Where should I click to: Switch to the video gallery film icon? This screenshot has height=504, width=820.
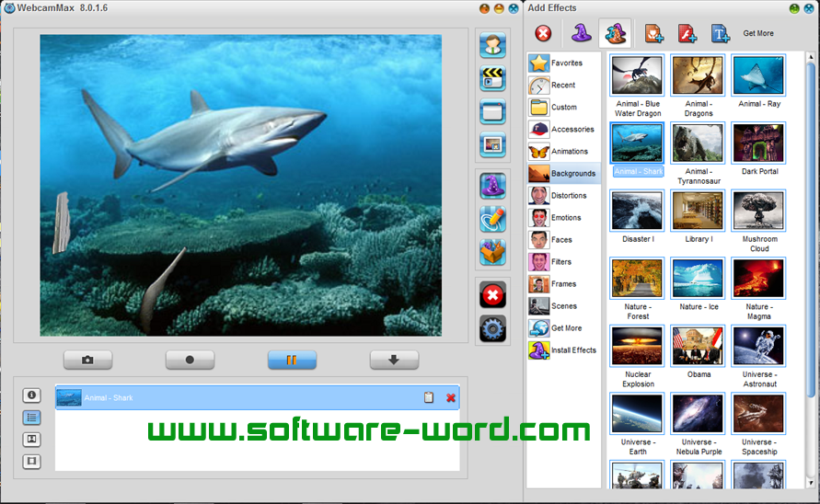click(x=31, y=461)
